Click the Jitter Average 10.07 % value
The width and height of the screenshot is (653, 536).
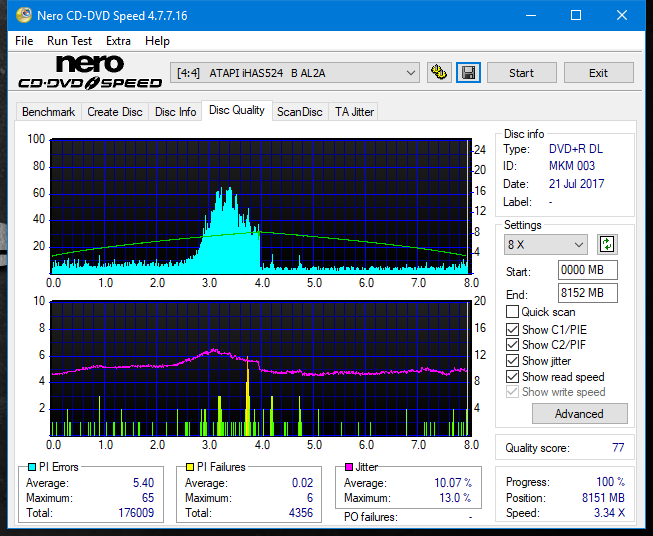[453, 483]
